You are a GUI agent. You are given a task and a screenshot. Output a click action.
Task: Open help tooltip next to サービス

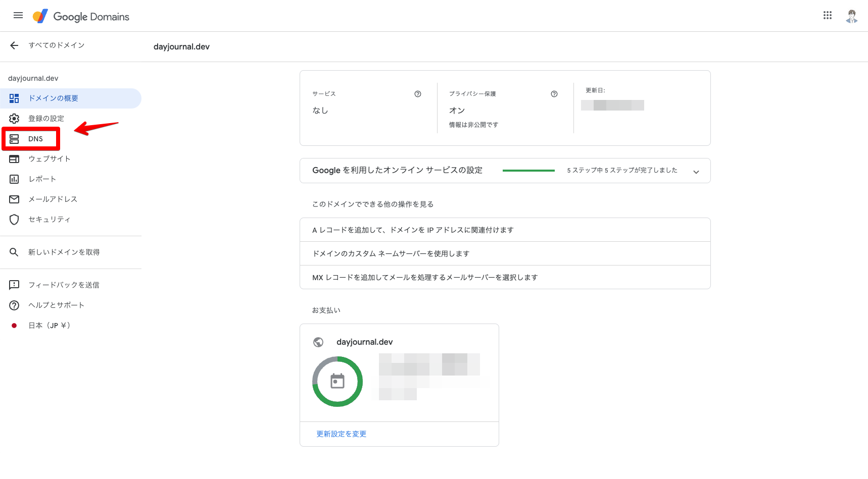(418, 94)
